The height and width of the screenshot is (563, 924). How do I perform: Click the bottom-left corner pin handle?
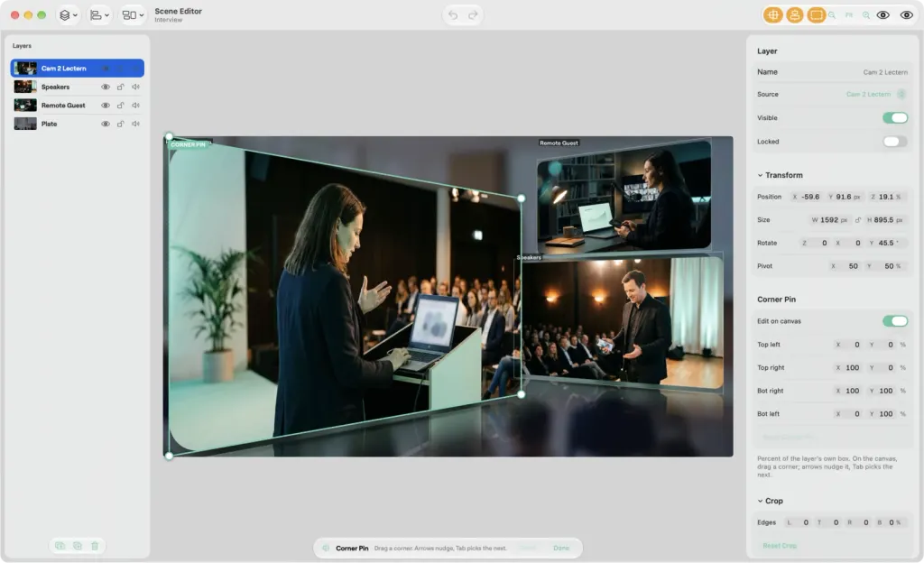(169, 456)
